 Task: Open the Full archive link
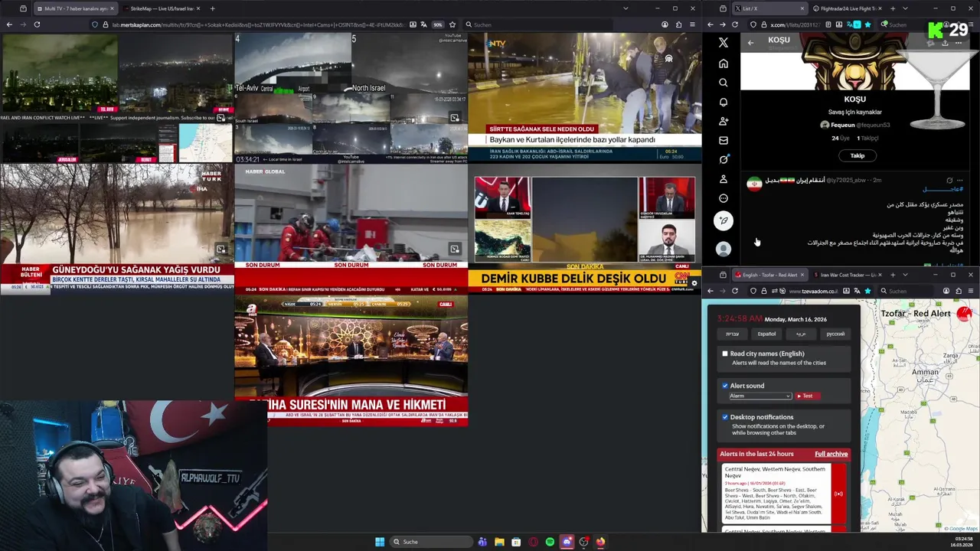831,454
